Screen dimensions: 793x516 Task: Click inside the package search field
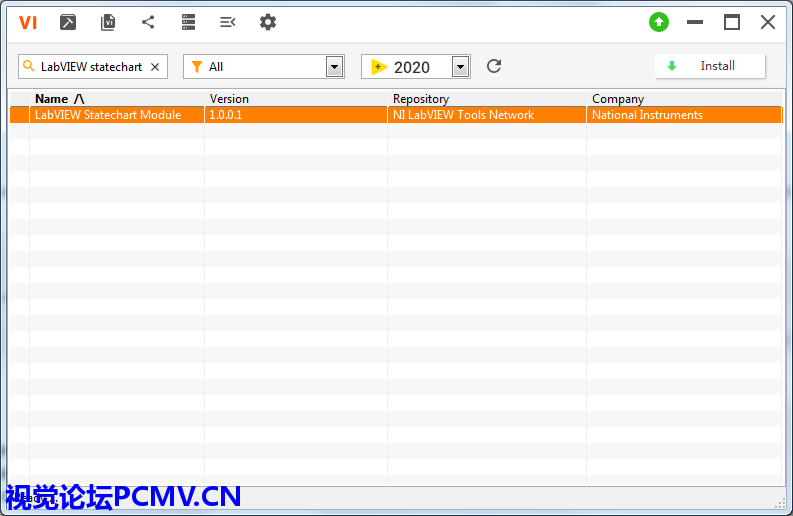coord(90,67)
